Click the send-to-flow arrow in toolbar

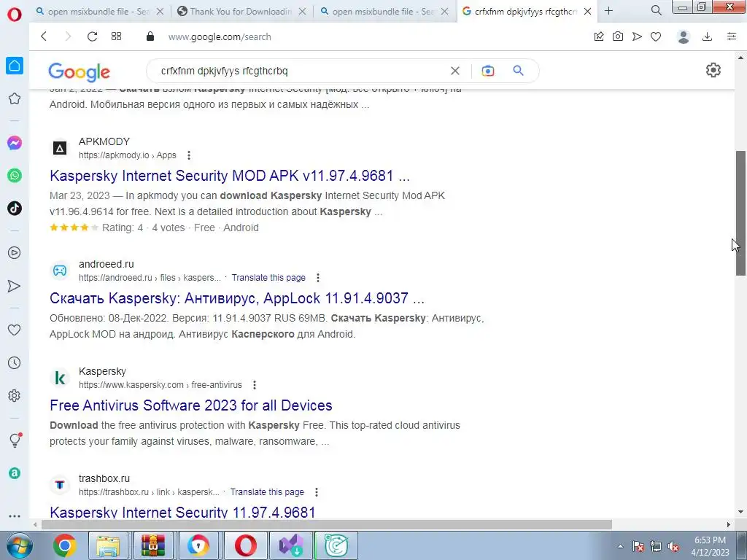coord(637,36)
